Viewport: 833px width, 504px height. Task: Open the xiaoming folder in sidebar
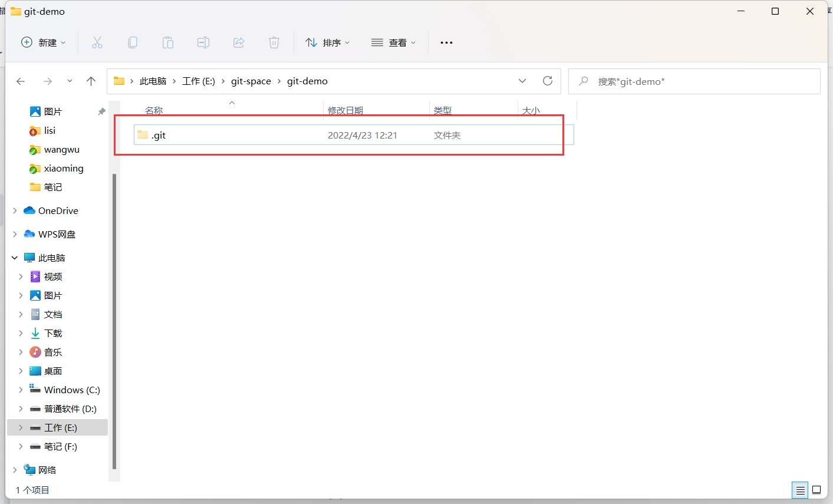(x=64, y=168)
